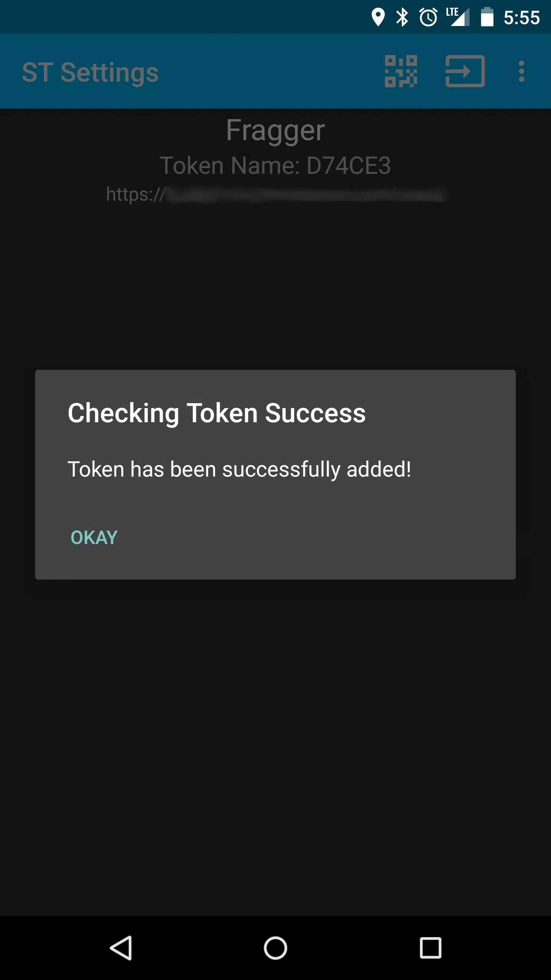Viewport: 551px width, 980px height.
Task: Tap the LTE signal strength icon
Action: click(x=458, y=17)
